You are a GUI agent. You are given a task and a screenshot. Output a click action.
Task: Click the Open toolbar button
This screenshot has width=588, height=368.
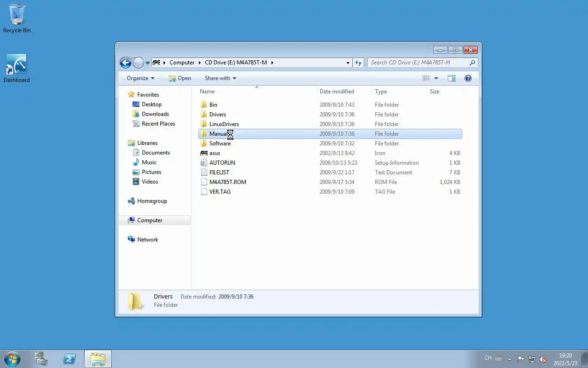pos(180,78)
